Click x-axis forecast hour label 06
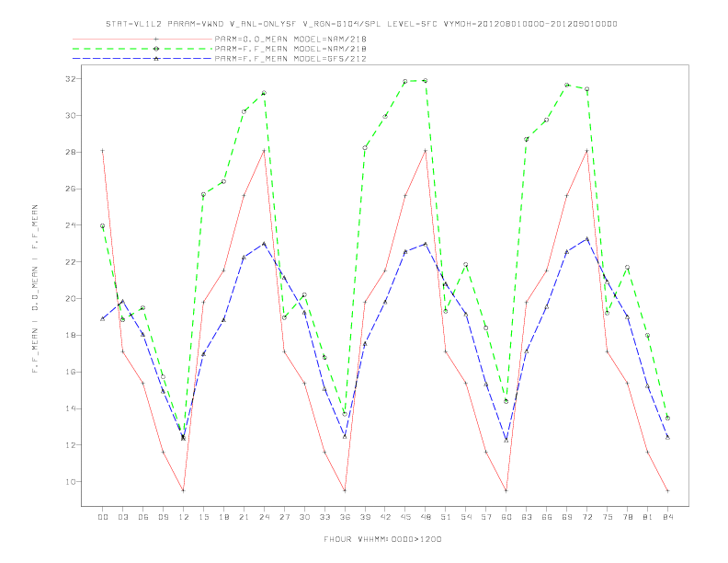The height and width of the screenshot is (563, 728). (143, 517)
